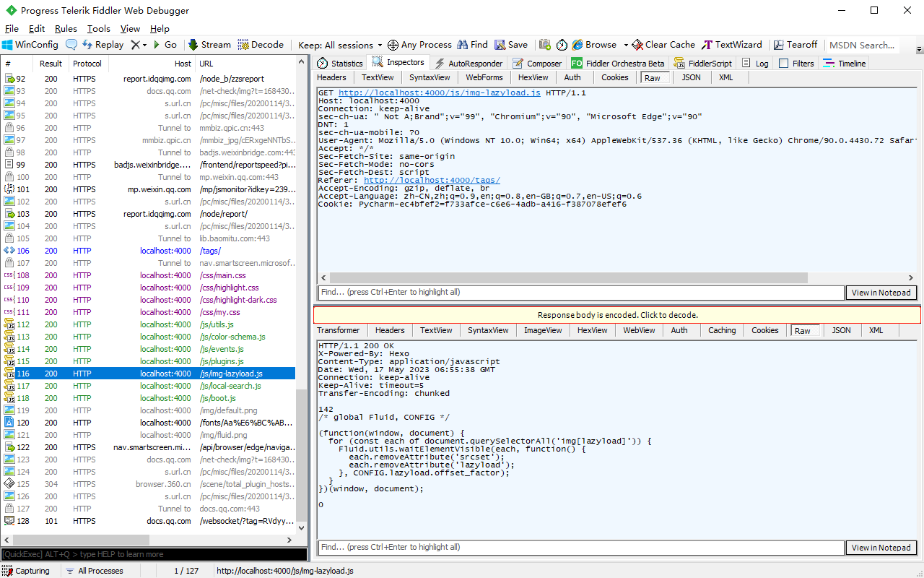Select session 119 /img/default.png
The image size is (924, 578).
click(x=148, y=410)
